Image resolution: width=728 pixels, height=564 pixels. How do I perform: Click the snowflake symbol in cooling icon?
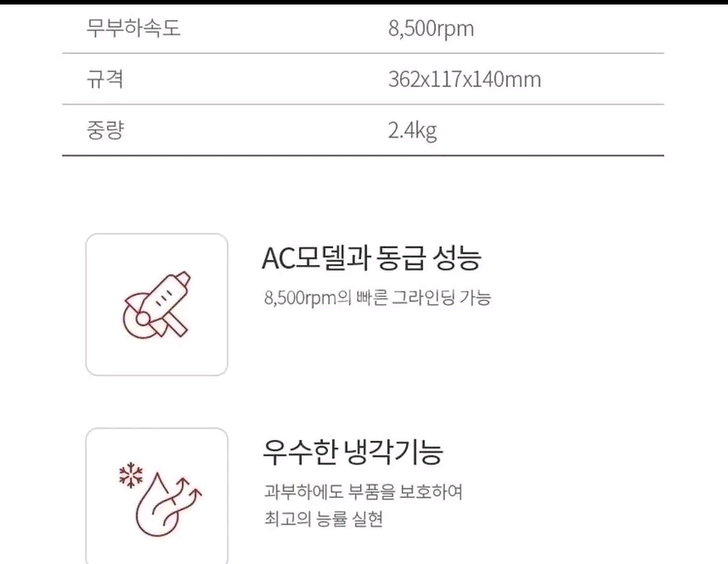coord(130,475)
